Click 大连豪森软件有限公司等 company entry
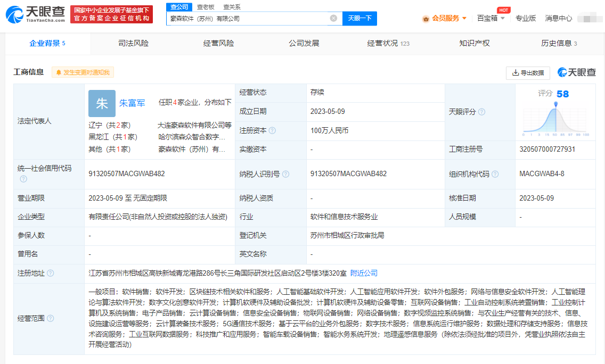 [194, 125]
